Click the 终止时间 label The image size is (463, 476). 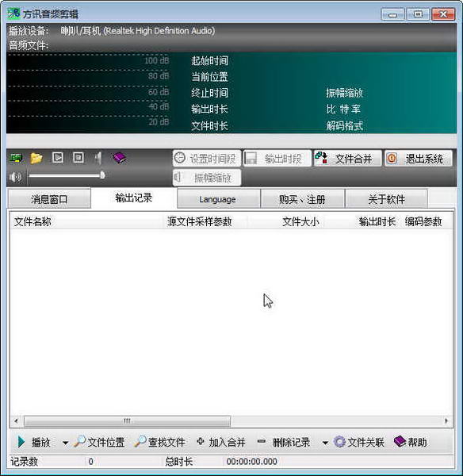point(209,93)
